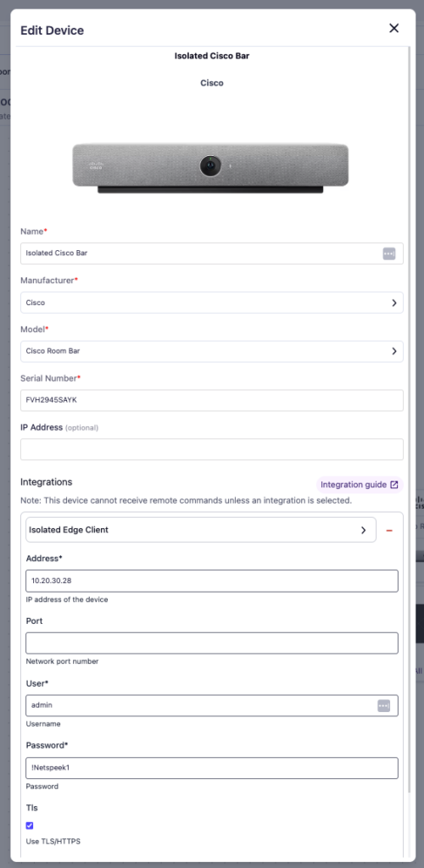Viewport: 424px width, 868px height.
Task: Click the User field containing admin
Action: coord(212,705)
